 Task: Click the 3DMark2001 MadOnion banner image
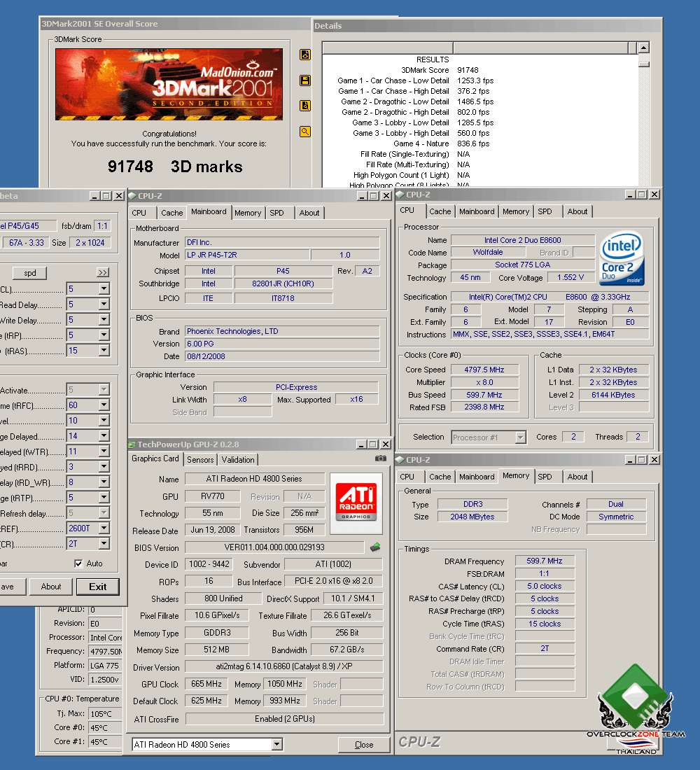click(x=169, y=85)
